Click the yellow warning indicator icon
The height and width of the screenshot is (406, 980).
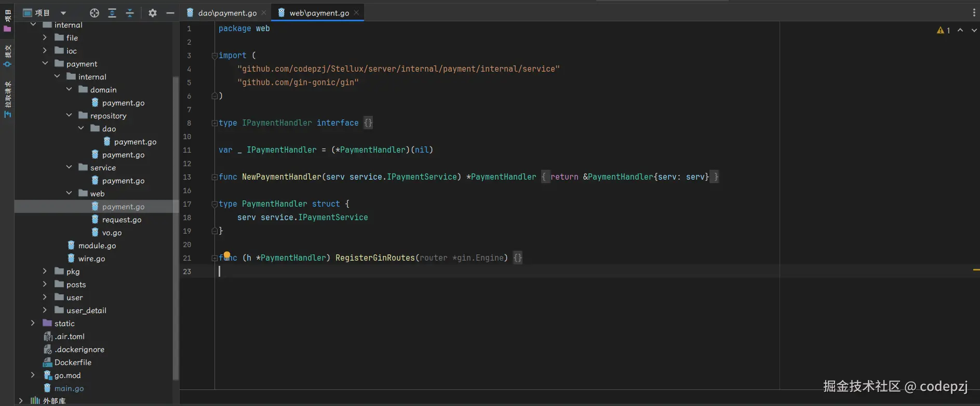(941, 31)
